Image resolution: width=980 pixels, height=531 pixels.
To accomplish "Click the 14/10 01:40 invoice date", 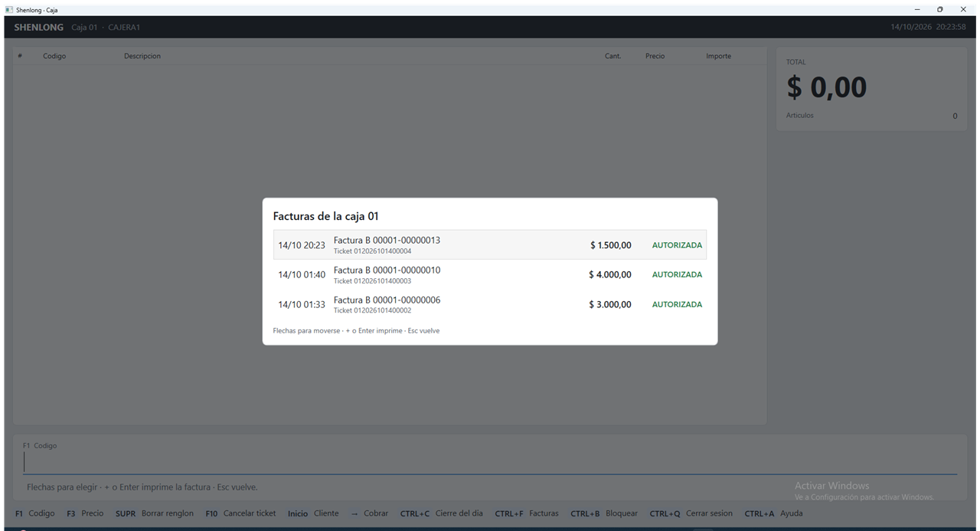I will tap(302, 274).
